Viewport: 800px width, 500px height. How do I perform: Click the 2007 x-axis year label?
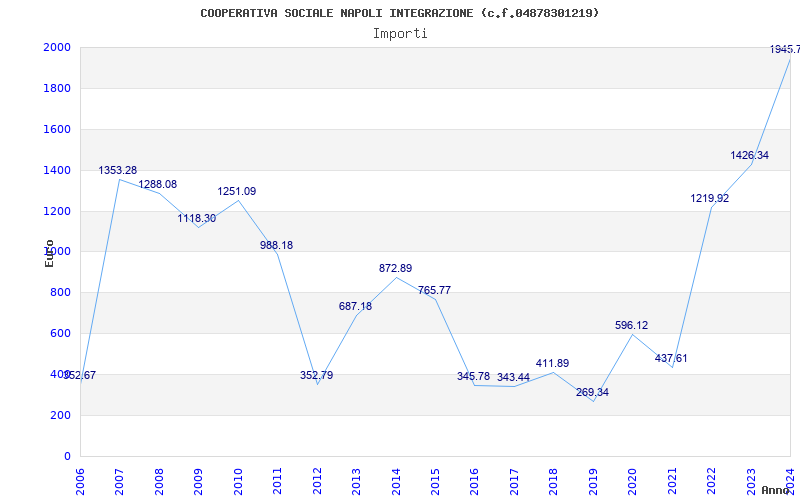119,481
